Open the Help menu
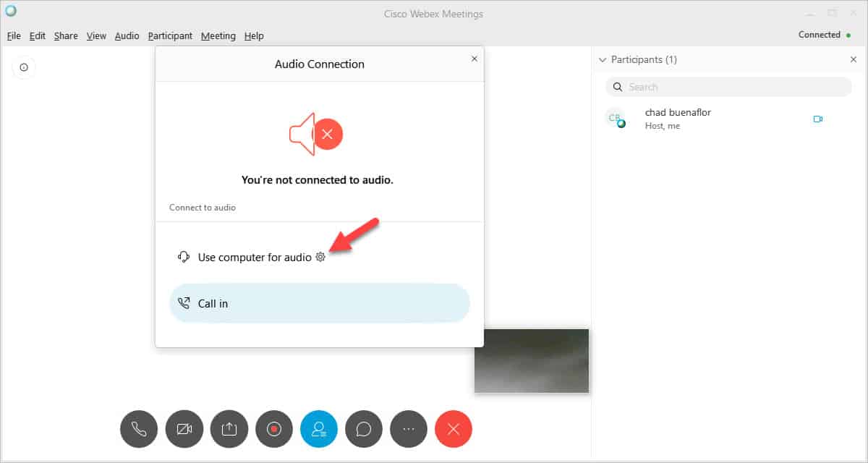 (x=254, y=35)
